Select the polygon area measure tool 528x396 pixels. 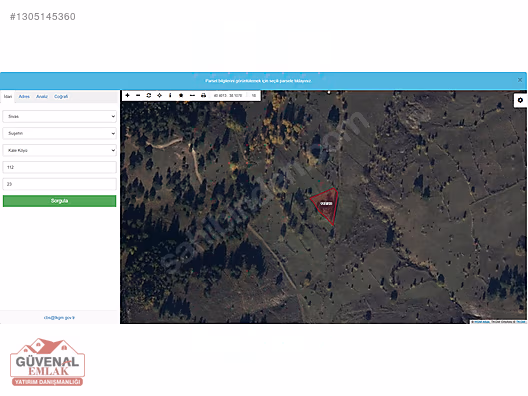pyautogui.click(x=181, y=95)
